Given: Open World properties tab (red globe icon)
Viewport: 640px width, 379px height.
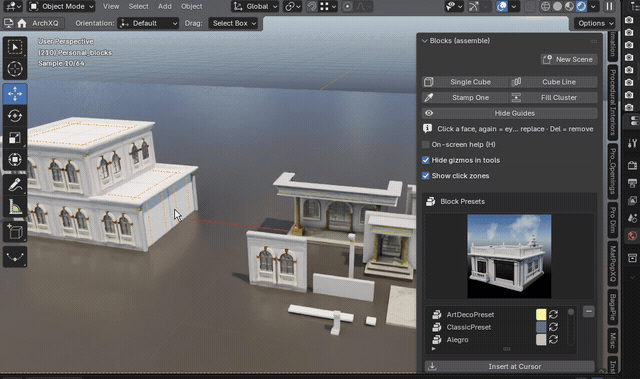Looking at the screenshot, I should pos(632,236).
